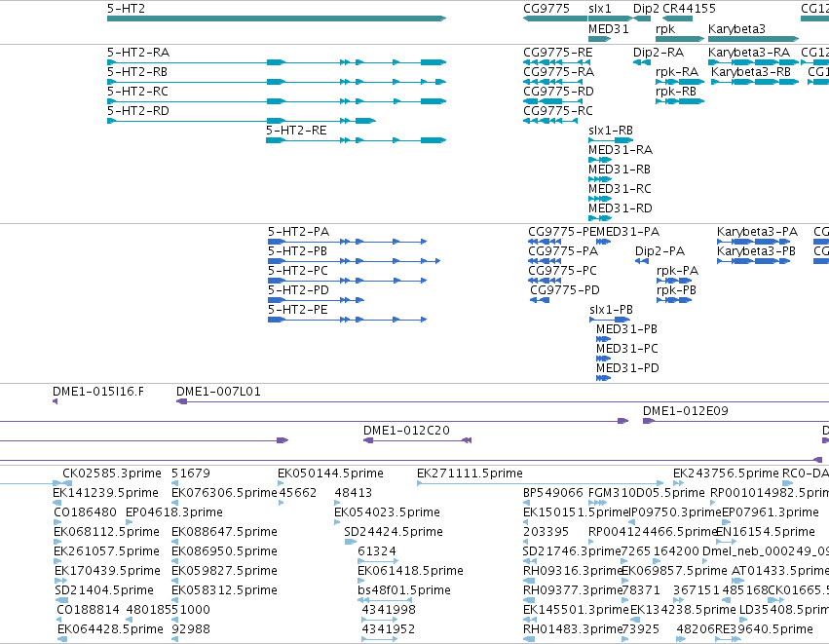Screen dimensions: 829x644
Task: Select the Karybeta3 gene bar
Action: click(753, 39)
